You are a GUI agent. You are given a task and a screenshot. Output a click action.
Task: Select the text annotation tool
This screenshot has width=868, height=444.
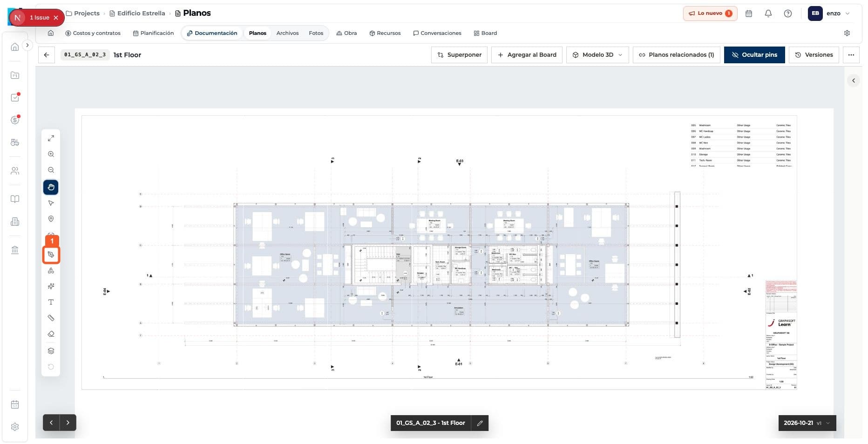tap(51, 302)
